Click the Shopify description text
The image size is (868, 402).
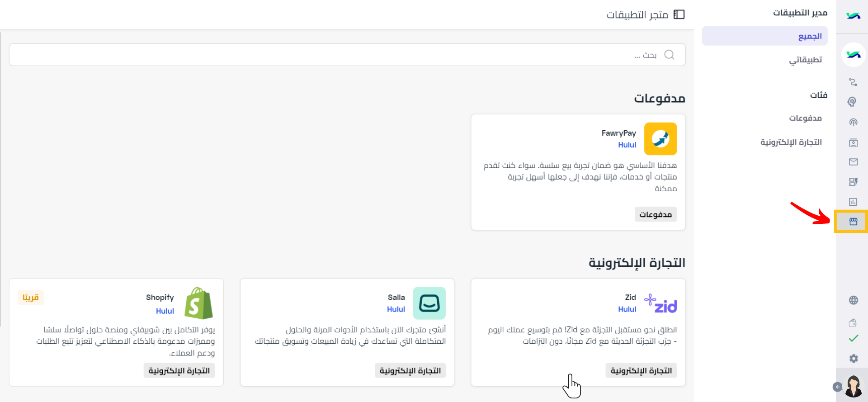point(126,341)
